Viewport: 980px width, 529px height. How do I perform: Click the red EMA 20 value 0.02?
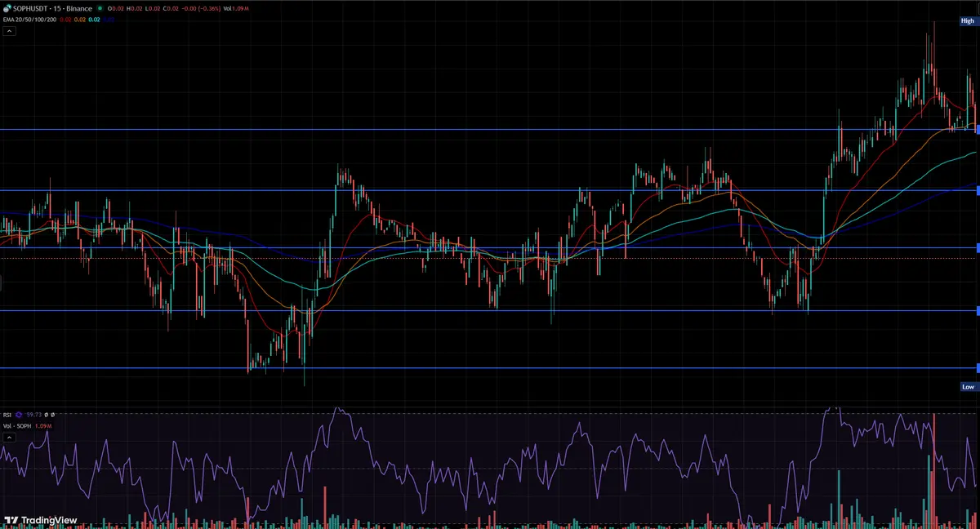65,20
